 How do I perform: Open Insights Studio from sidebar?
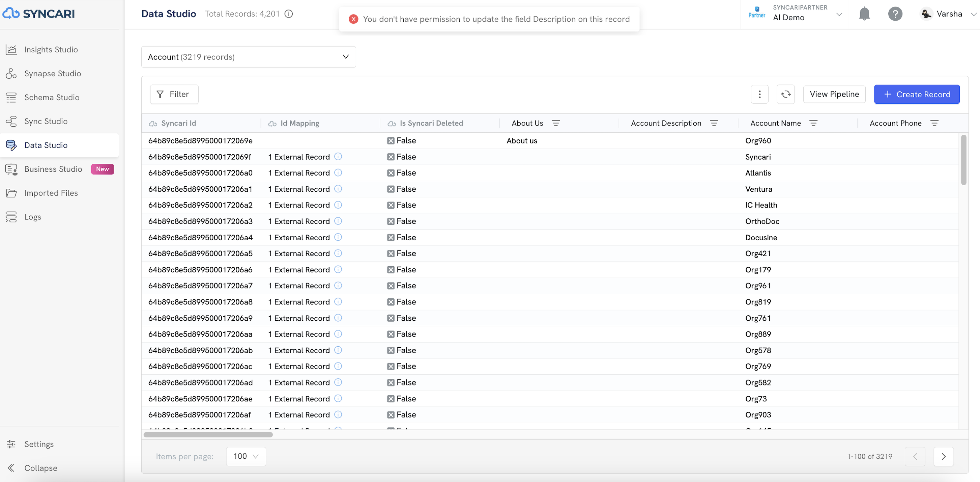coord(51,50)
